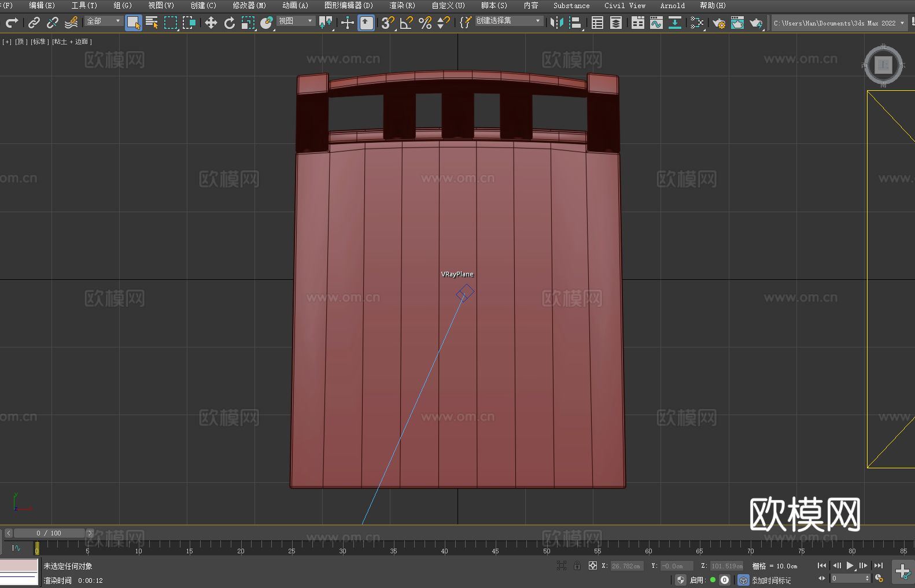This screenshot has width=915, height=588.
Task: Open Select by Name list
Action: pos(152,23)
